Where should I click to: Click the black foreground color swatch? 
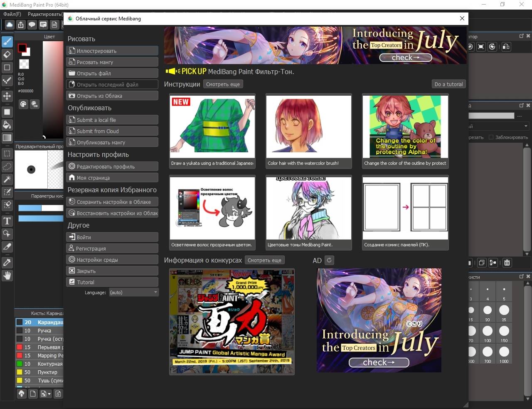coord(22,48)
